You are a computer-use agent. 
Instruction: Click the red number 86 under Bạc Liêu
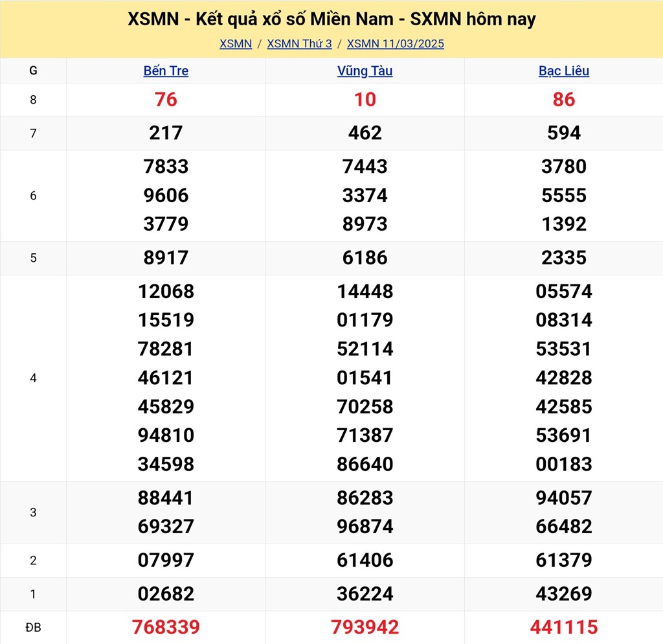pyautogui.click(x=564, y=100)
